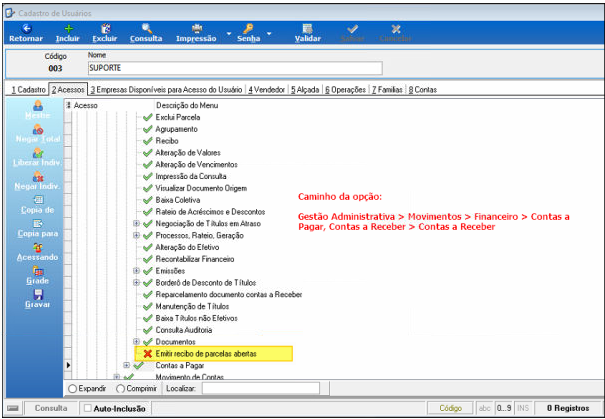Click green check beside Exclui Parcela

147,117
